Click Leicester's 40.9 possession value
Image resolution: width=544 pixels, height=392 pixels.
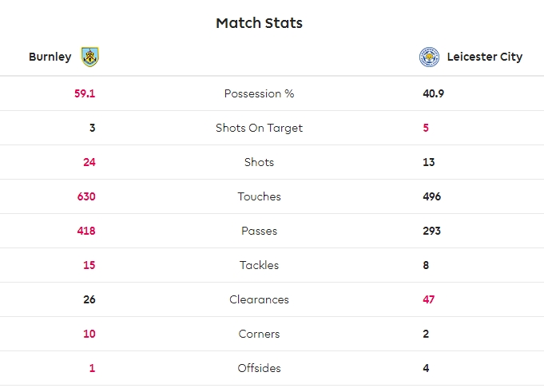pyautogui.click(x=433, y=93)
